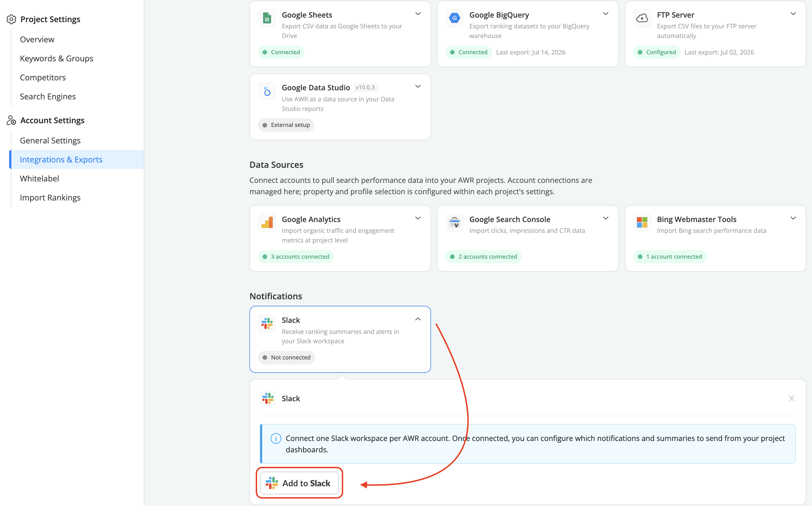
Task: Click the Slack icon in Notifications card
Action: [267, 323]
